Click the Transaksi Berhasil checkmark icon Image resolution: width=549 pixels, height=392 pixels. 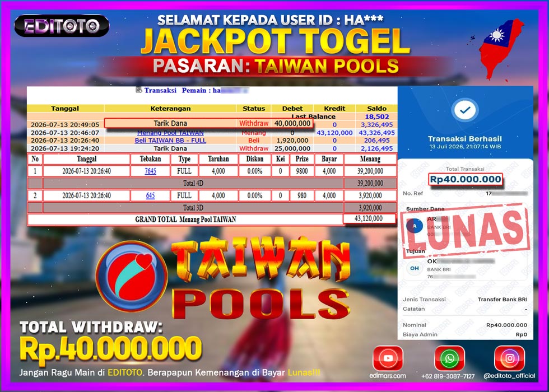click(465, 110)
